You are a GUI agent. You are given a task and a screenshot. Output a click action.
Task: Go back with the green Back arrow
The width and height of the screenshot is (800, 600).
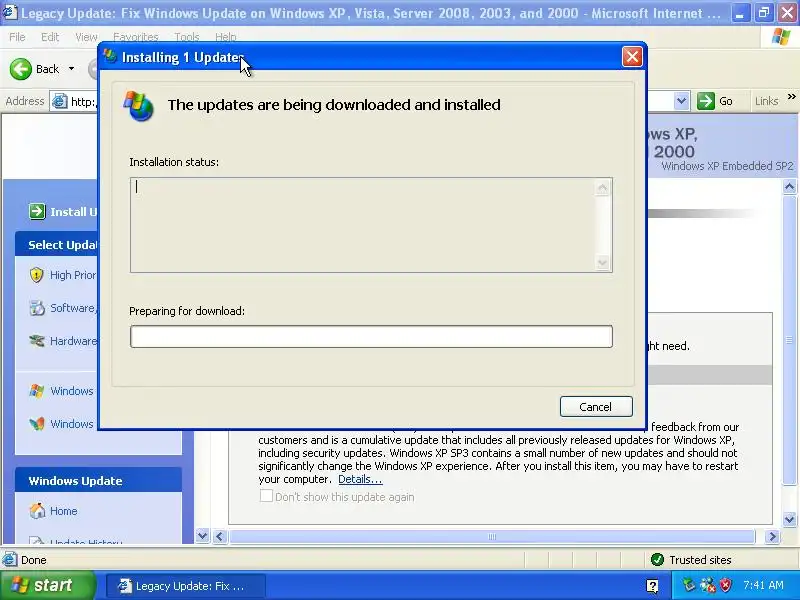[x=21, y=69]
